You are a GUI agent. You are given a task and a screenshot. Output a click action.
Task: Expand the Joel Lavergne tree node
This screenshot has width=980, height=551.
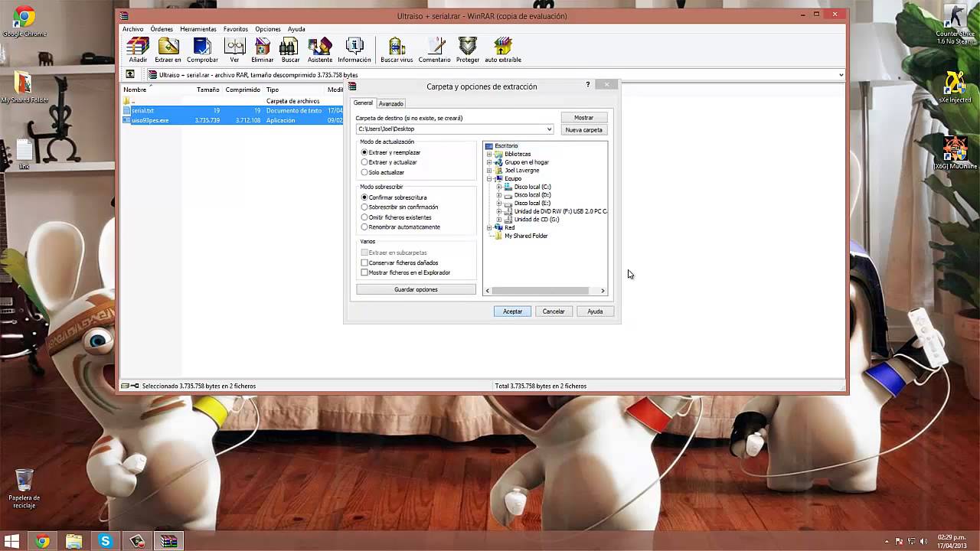point(489,171)
